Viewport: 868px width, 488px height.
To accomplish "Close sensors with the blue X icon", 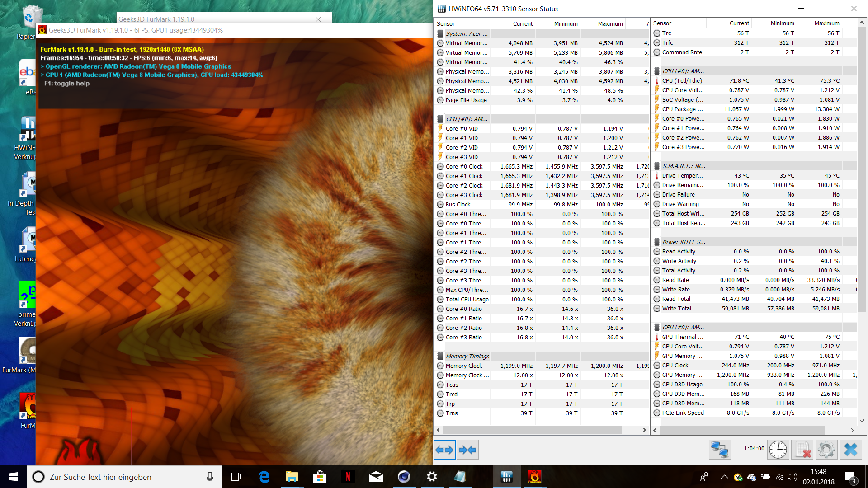I will 850,450.
